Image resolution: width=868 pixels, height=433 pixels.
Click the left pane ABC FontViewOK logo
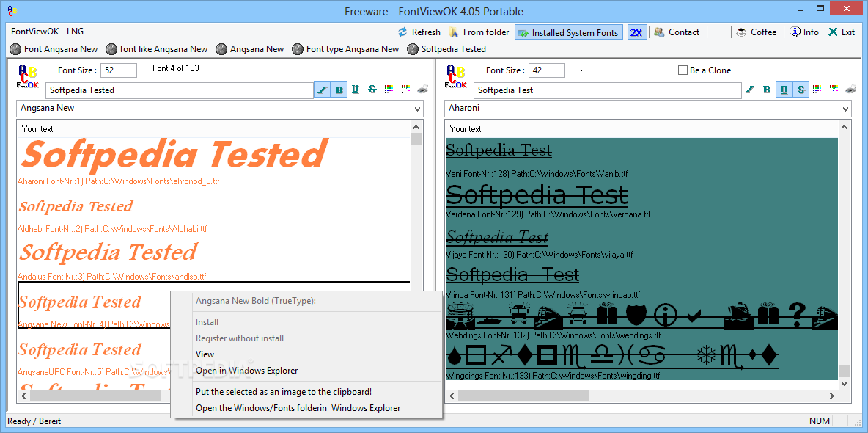29,76
